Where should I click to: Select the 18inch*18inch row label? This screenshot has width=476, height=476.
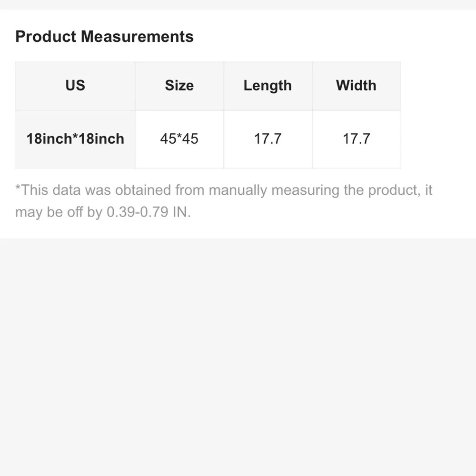point(75,139)
